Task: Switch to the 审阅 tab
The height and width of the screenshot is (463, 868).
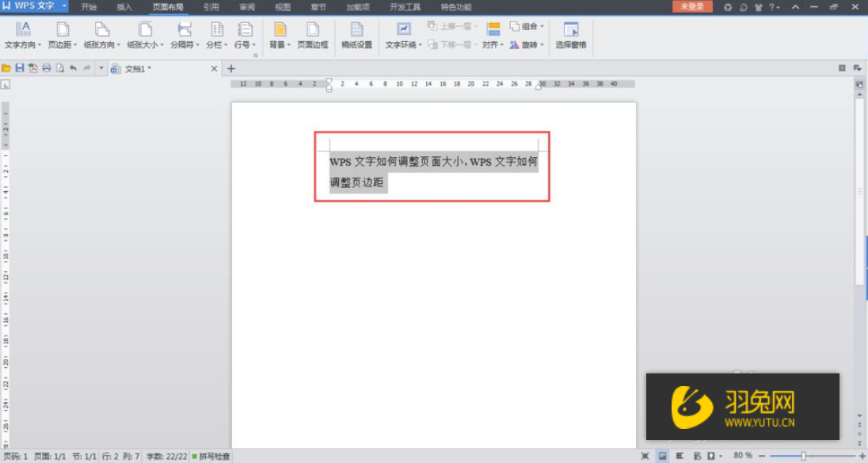Action: point(247,7)
